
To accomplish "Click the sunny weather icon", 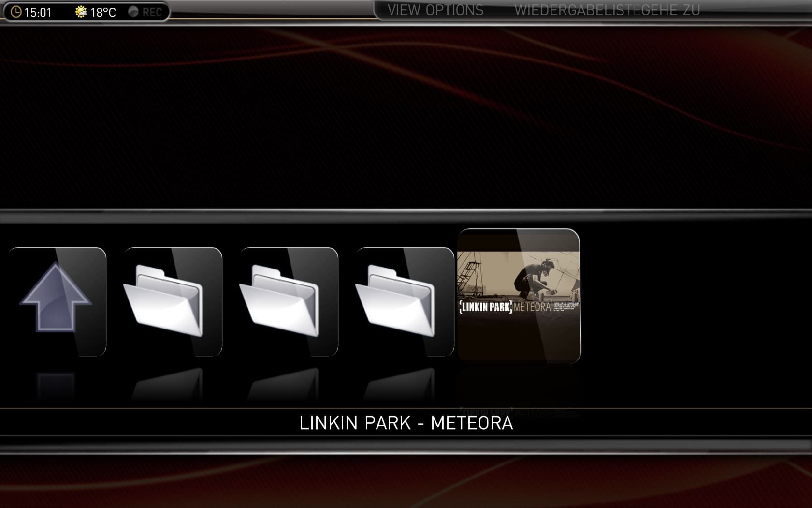I will (x=81, y=12).
